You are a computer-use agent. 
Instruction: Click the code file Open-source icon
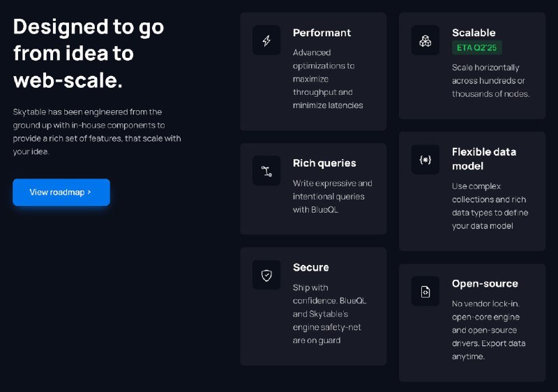[x=425, y=292]
